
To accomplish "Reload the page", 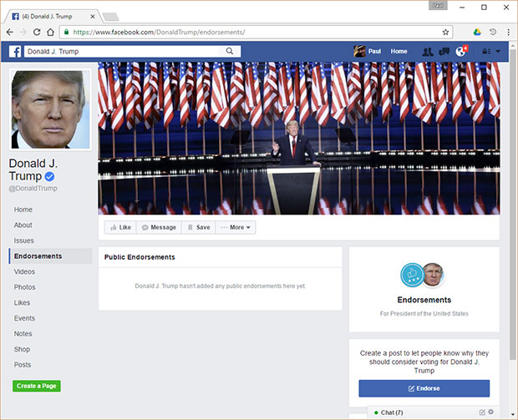I will pyautogui.click(x=37, y=32).
